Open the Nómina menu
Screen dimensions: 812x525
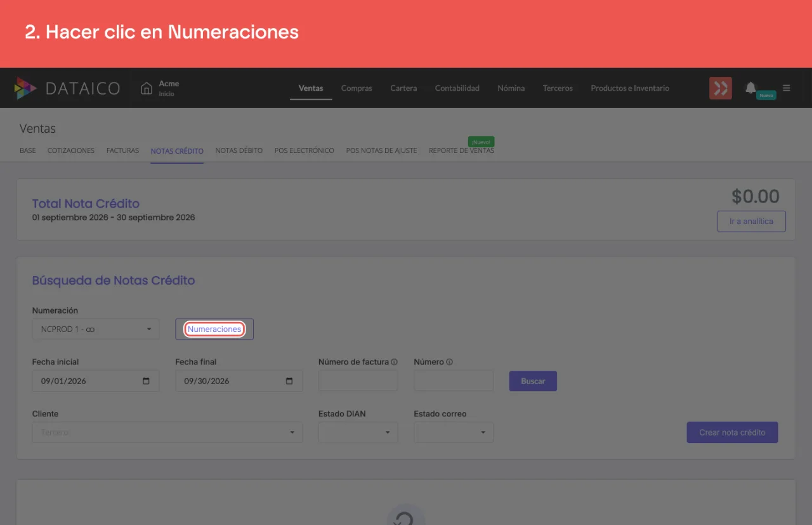[511, 88]
